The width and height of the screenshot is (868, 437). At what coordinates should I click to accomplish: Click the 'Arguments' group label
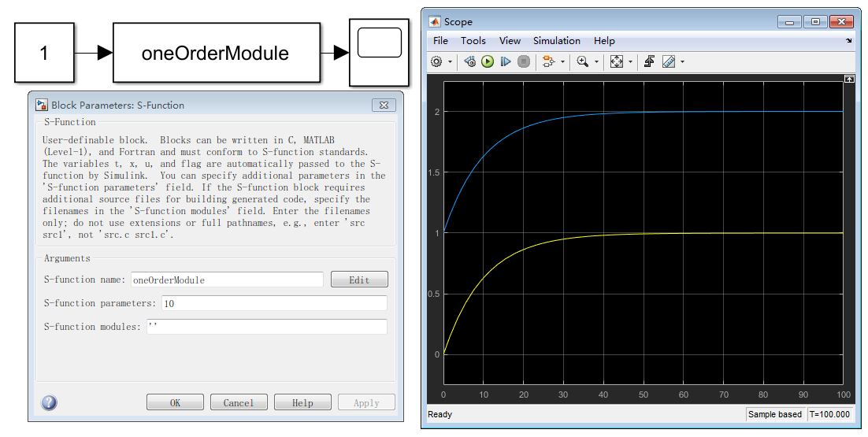point(67,258)
